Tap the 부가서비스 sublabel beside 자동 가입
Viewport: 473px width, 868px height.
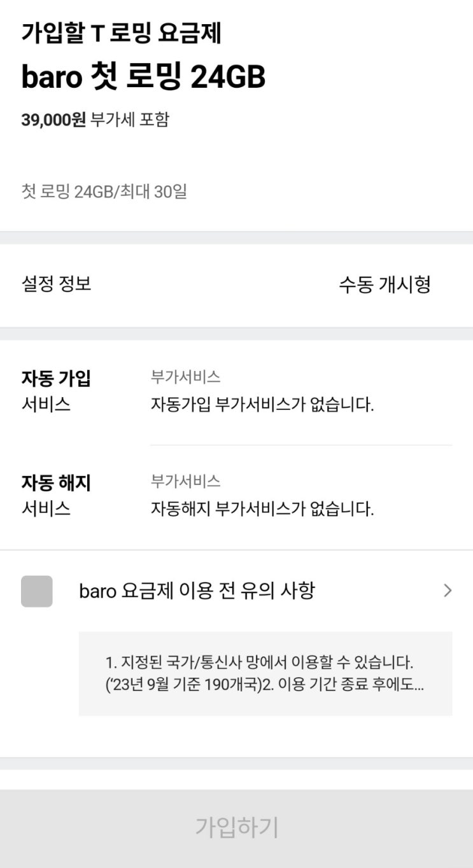185,377
